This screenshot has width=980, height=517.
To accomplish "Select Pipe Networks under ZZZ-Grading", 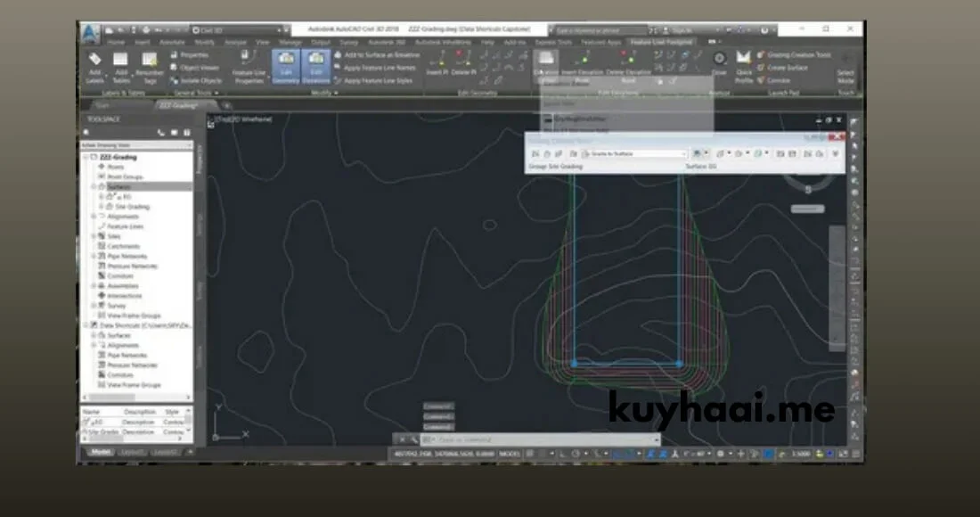I will (127, 257).
